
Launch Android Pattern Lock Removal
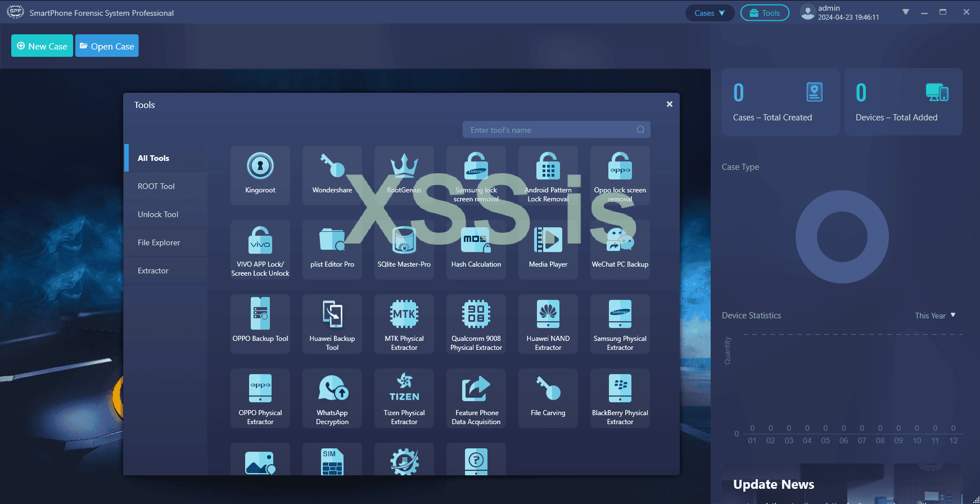pyautogui.click(x=548, y=175)
